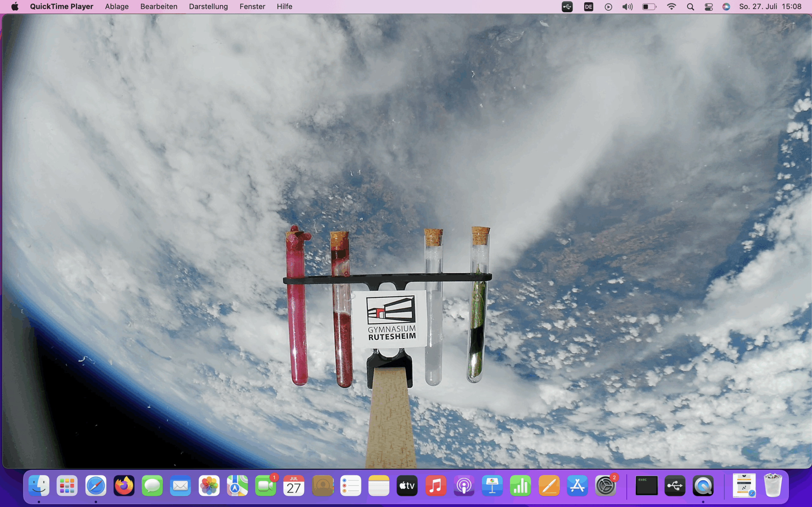Click the USB icon in the Dock
Viewport: 812px width, 507px height.
point(675,485)
